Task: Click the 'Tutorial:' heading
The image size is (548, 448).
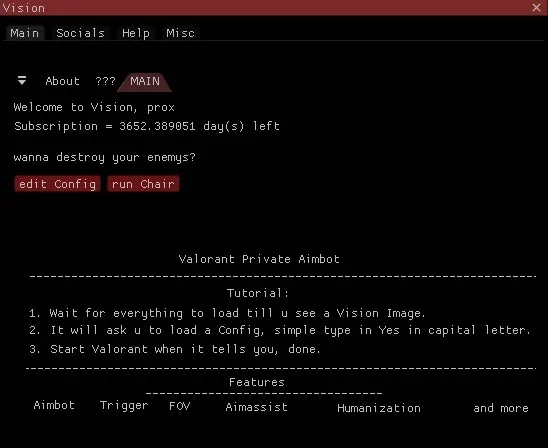Action: 258,293
